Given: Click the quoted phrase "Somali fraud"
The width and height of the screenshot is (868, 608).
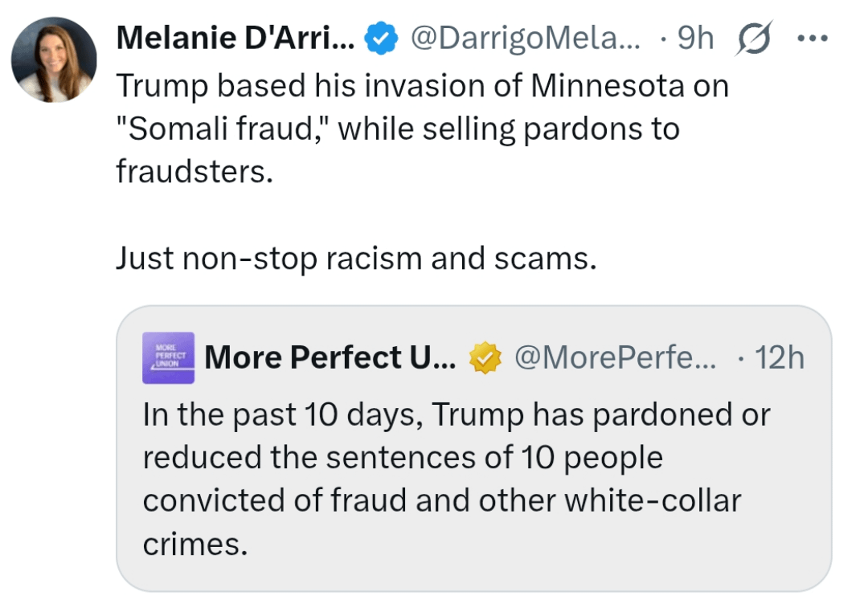Looking at the screenshot, I should [223, 129].
